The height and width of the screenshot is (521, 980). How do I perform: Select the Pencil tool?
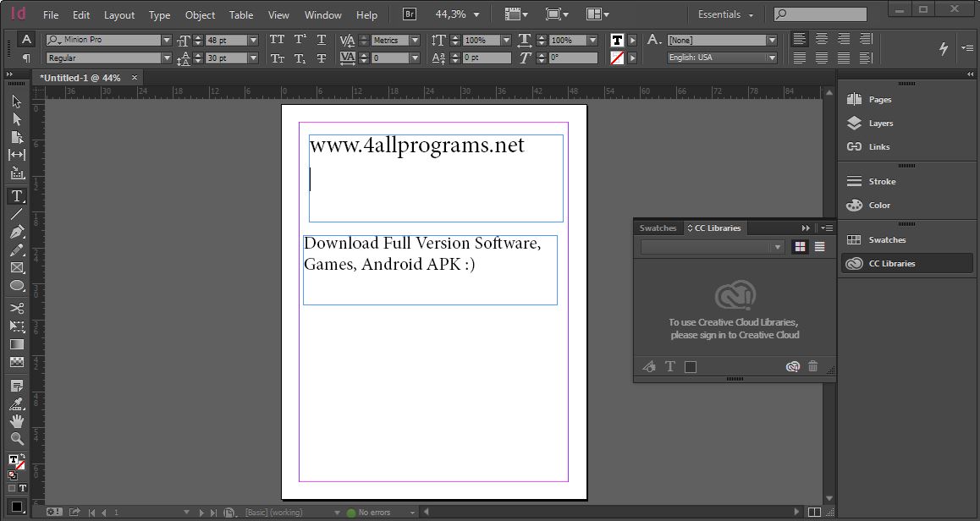(x=17, y=250)
